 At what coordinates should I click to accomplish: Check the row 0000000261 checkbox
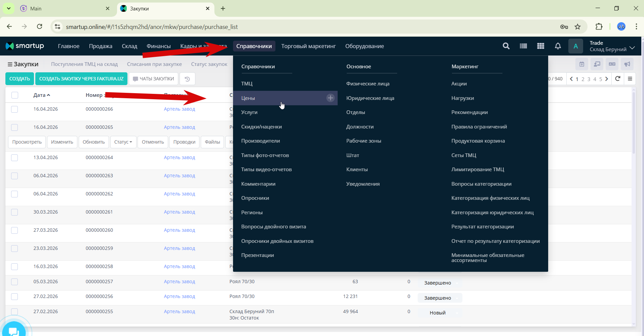coord(14,212)
